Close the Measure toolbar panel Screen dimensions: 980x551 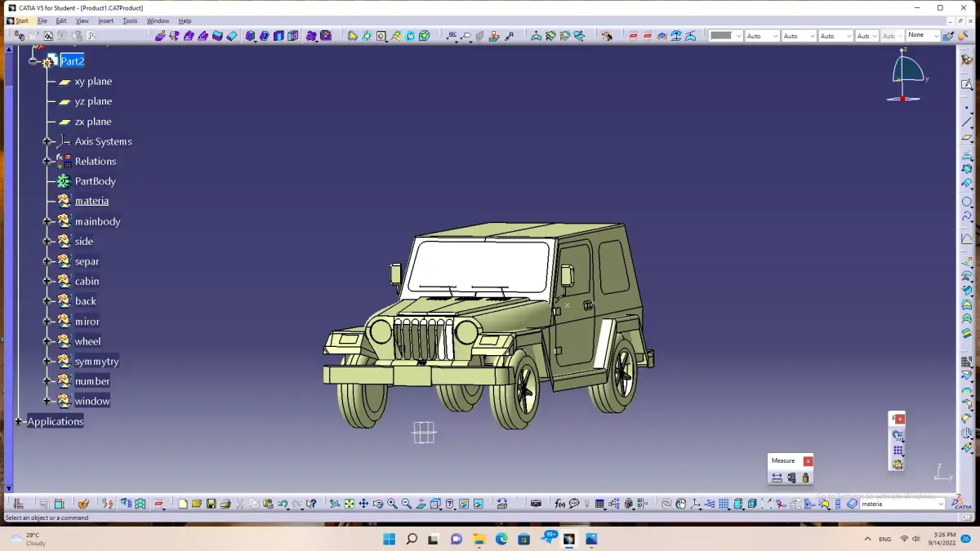click(808, 461)
